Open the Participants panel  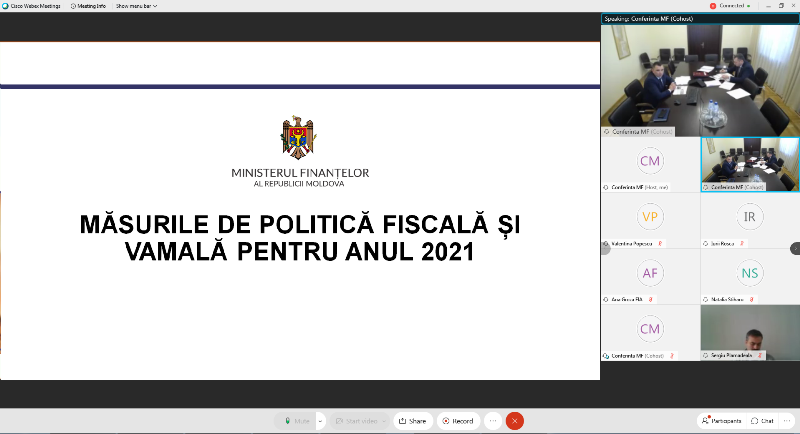pos(721,421)
